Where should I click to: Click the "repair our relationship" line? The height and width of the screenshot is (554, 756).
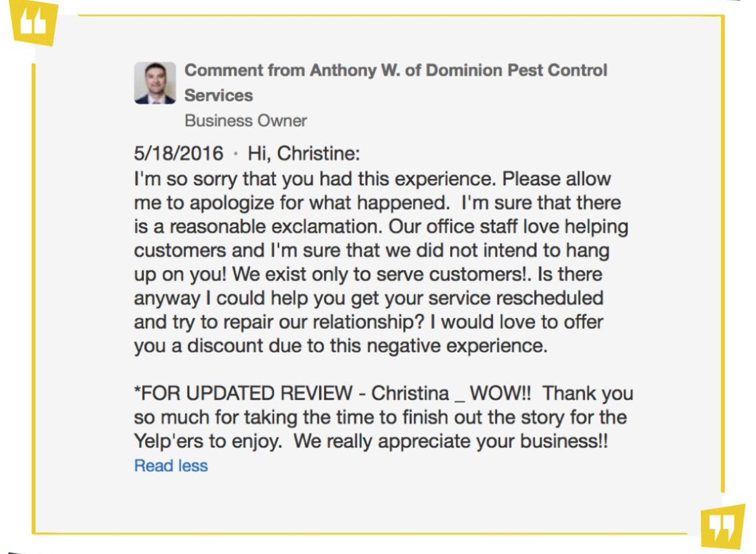pos(369,322)
